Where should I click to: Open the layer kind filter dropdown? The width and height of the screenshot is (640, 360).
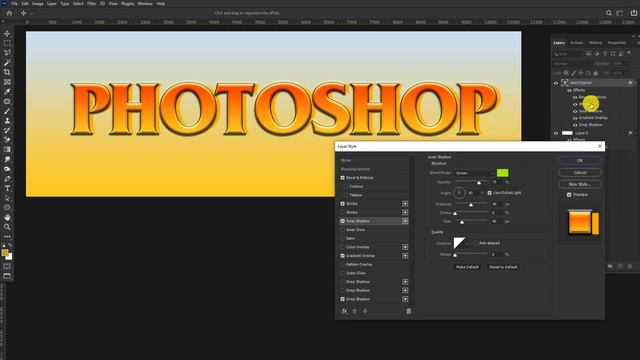pyautogui.click(x=567, y=54)
